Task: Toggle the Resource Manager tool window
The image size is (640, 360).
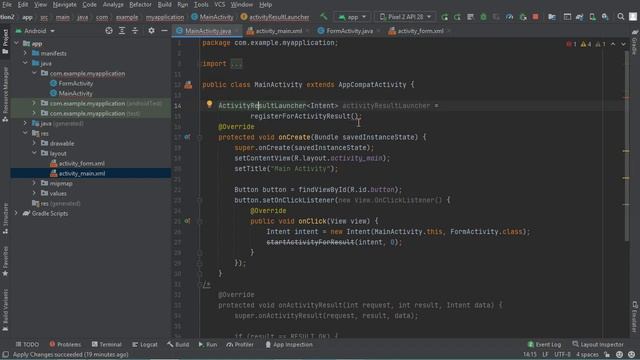Action: tap(5, 94)
